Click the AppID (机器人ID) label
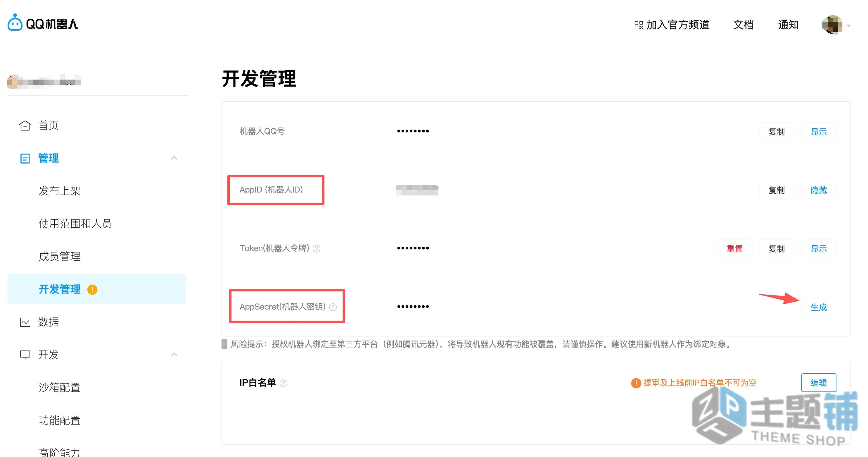This screenshot has height=457, width=868. pos(271,190)
